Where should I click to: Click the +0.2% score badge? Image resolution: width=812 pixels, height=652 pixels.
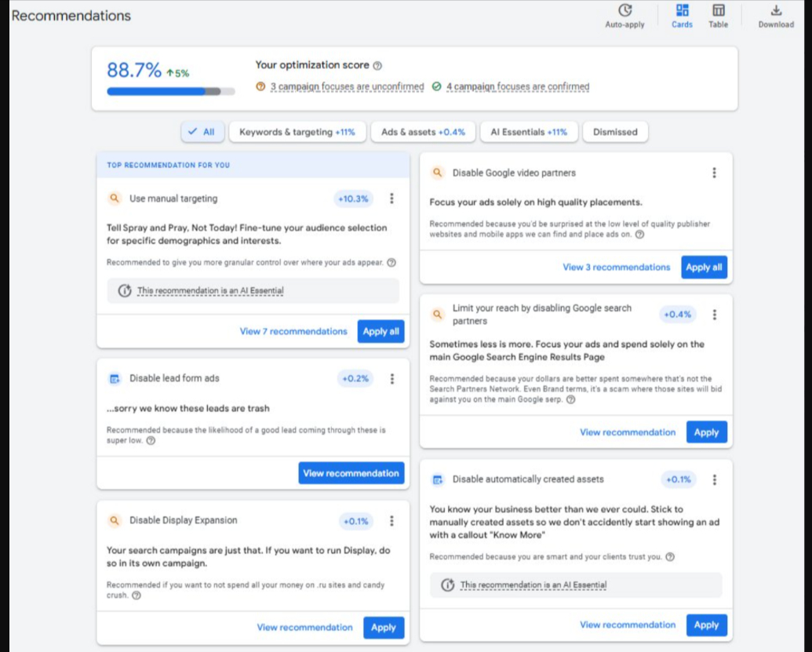[x=355, y=378]
